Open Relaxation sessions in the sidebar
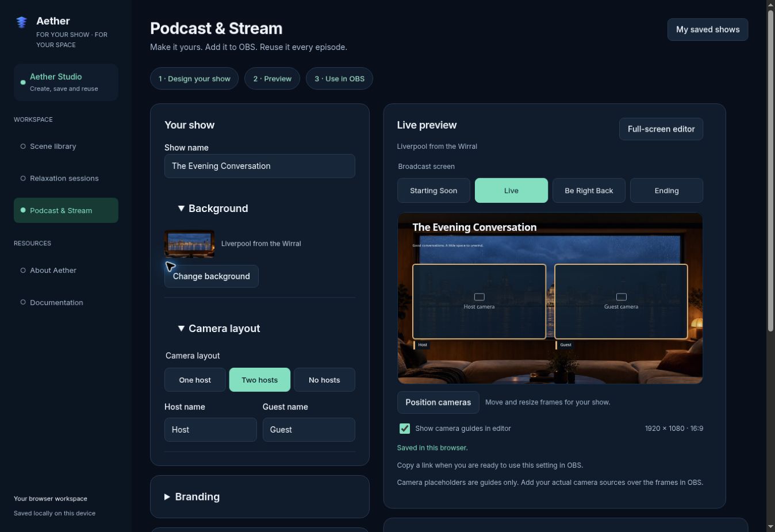The height and width of the screenshot is (532, 775). (x=66, y=179)
